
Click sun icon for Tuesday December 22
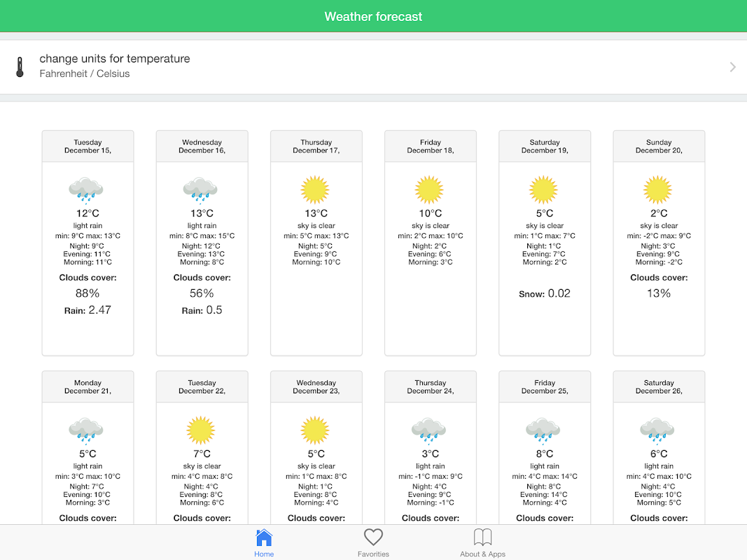point(200,430)
